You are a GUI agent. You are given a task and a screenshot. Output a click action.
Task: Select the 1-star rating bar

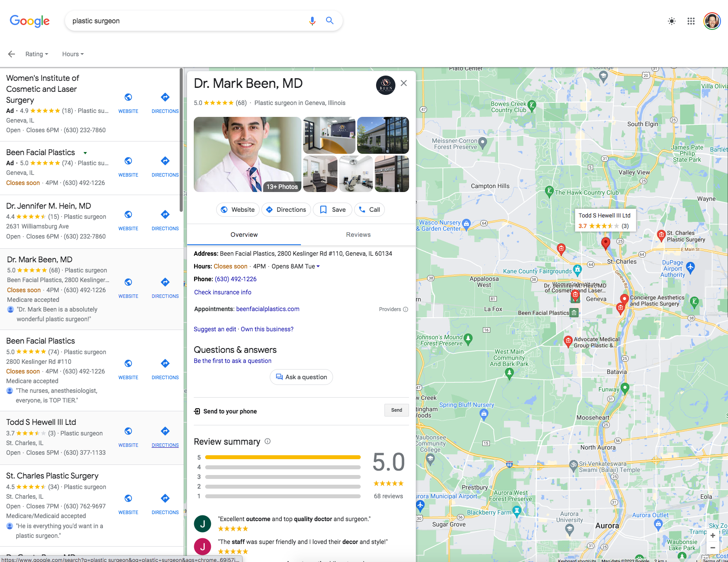(283, 496)
